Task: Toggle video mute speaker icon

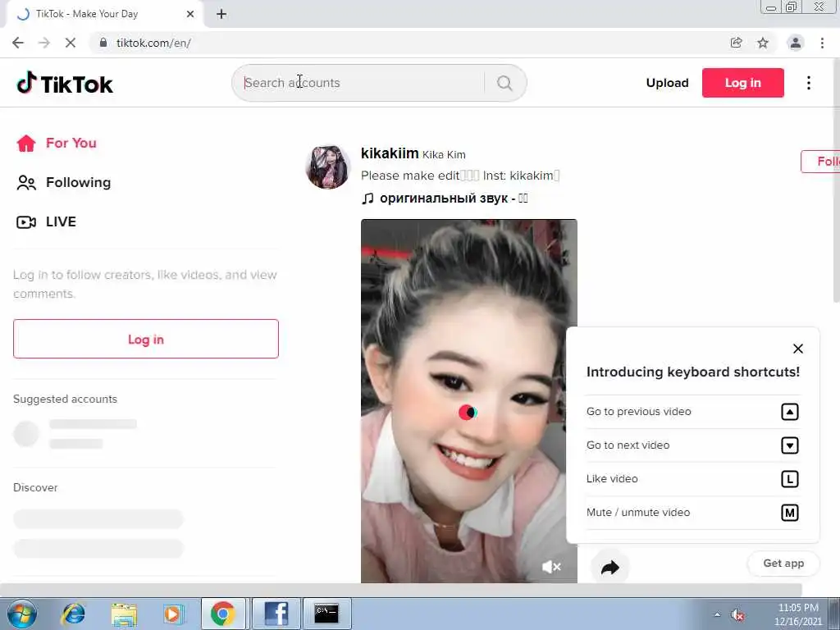Action: (x=551, y=567)
